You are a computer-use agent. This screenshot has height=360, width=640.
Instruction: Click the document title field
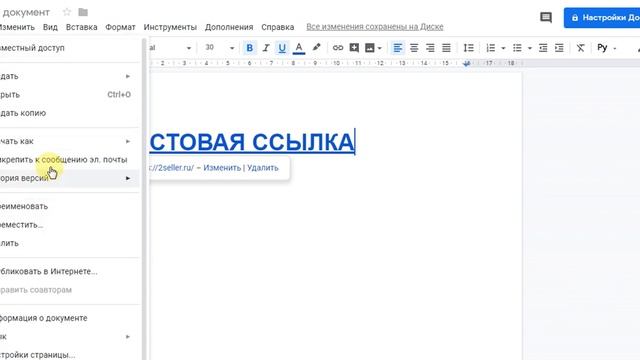pos(25,12)
